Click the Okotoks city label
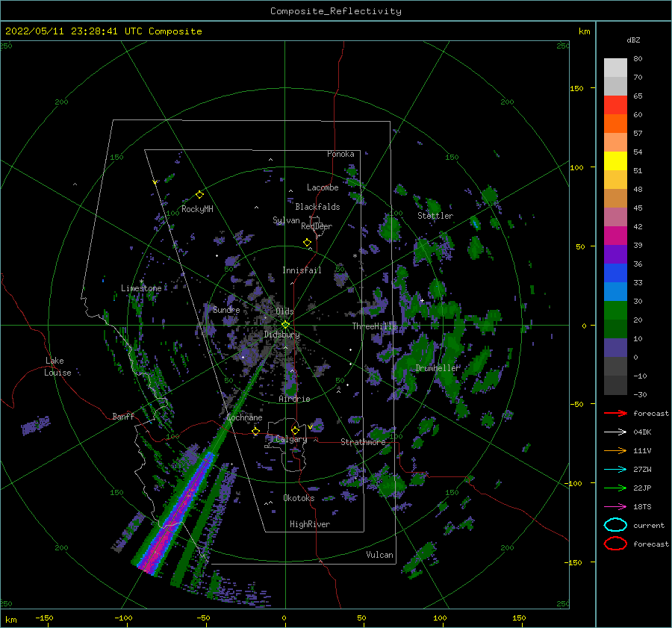 click(299, 498)
